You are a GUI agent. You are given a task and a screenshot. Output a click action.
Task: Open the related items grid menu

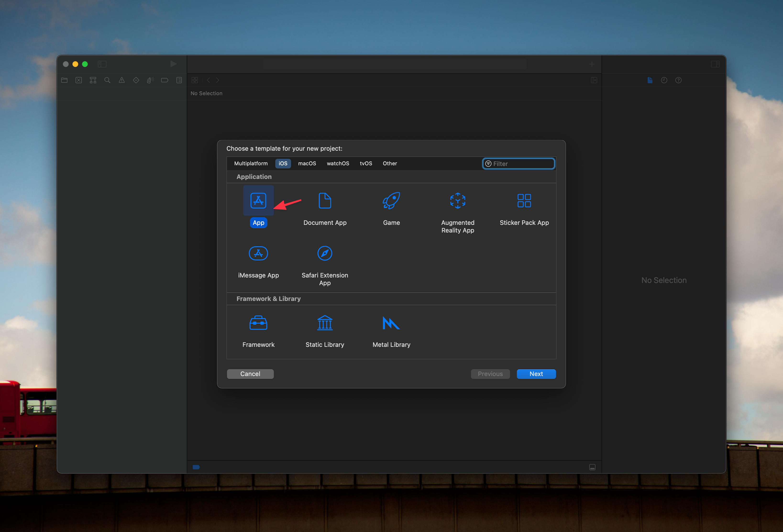coord(195,80)
